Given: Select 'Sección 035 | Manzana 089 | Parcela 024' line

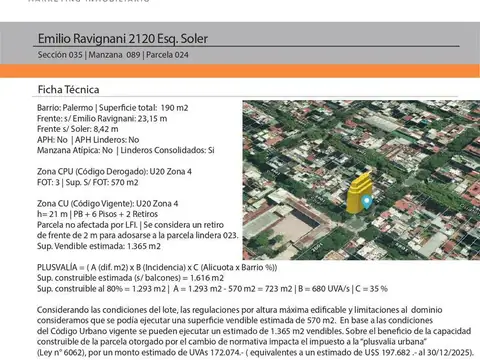Looking at the screenshot, I should (x=113, y=55).
